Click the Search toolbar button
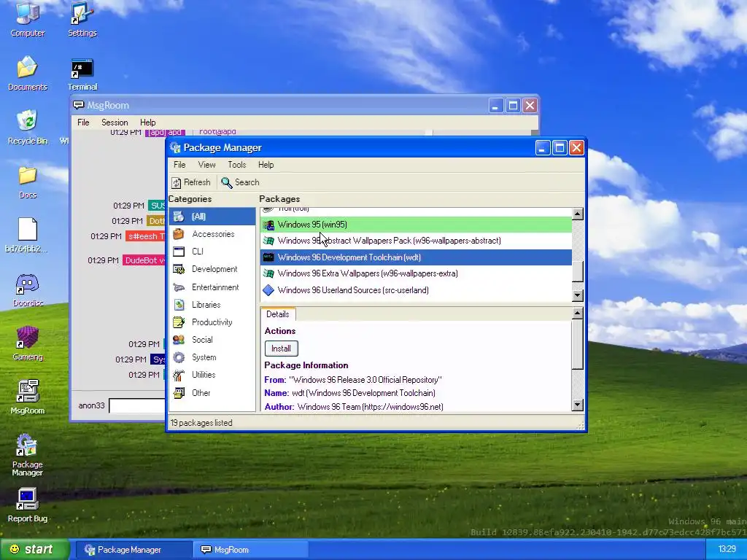 tap(240, 182)
